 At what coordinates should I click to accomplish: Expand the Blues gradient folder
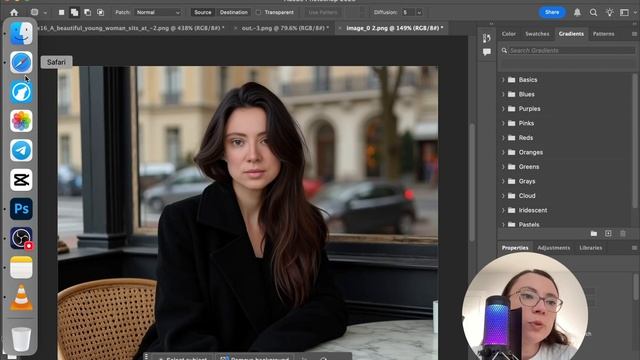(x=503, y=94)
